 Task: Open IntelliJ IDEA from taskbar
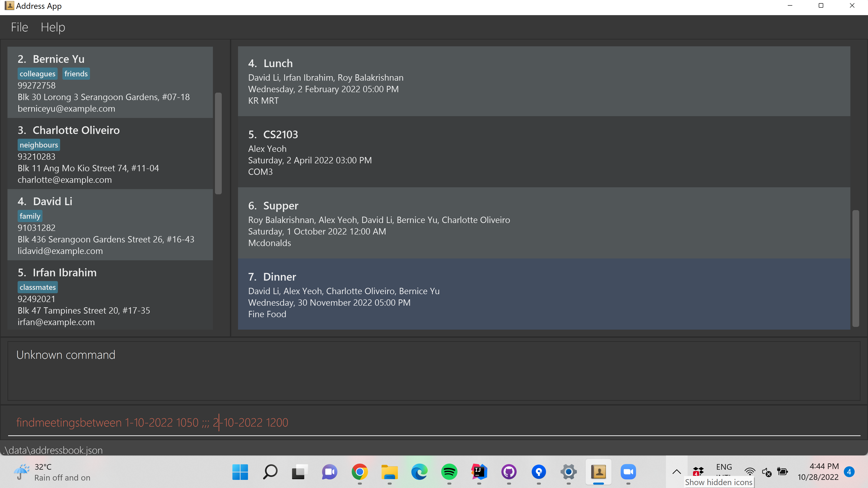pyautogui.click(x=479, y=472)
